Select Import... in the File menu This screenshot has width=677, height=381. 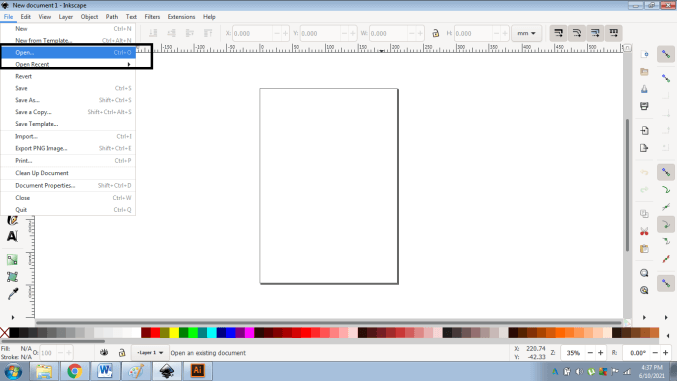pyautogui.click(x=68, y=136)
